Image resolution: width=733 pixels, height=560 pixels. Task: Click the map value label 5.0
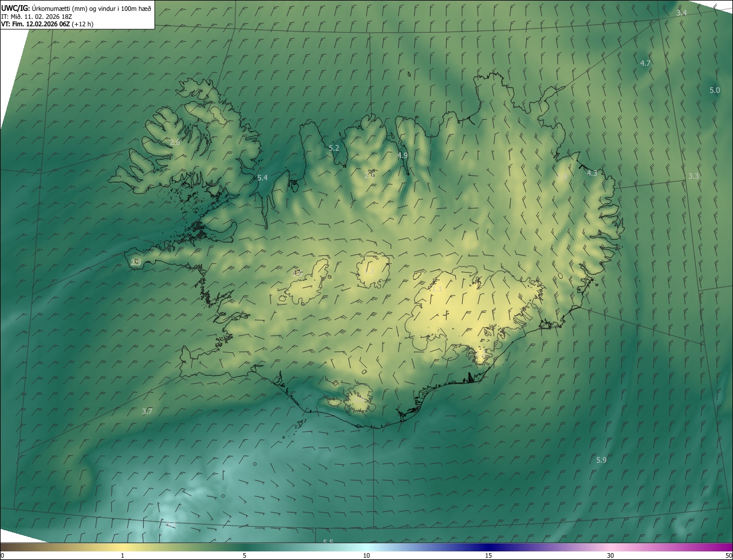tap(715, 90)
